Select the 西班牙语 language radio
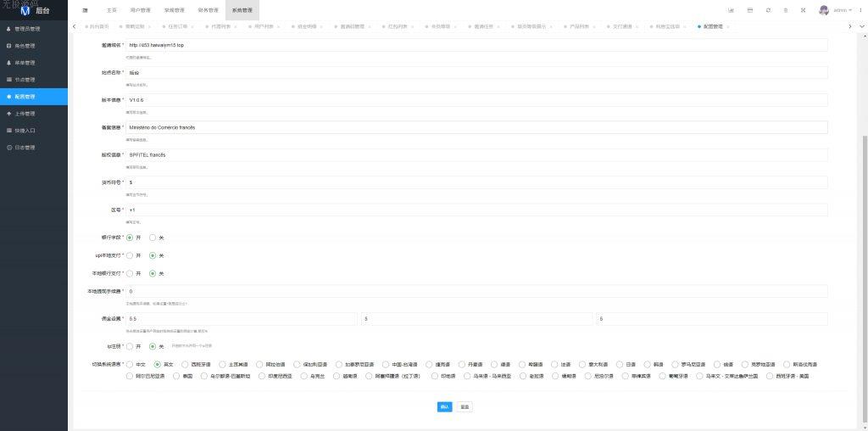The height and width of the screenshot is (431, 868). (x=185, y=365)
